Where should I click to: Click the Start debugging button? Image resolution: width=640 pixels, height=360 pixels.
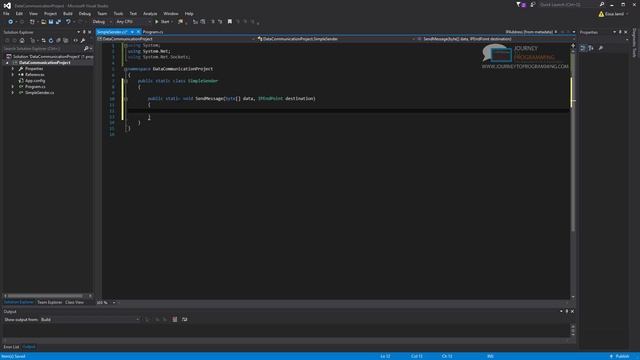[162, 22]
